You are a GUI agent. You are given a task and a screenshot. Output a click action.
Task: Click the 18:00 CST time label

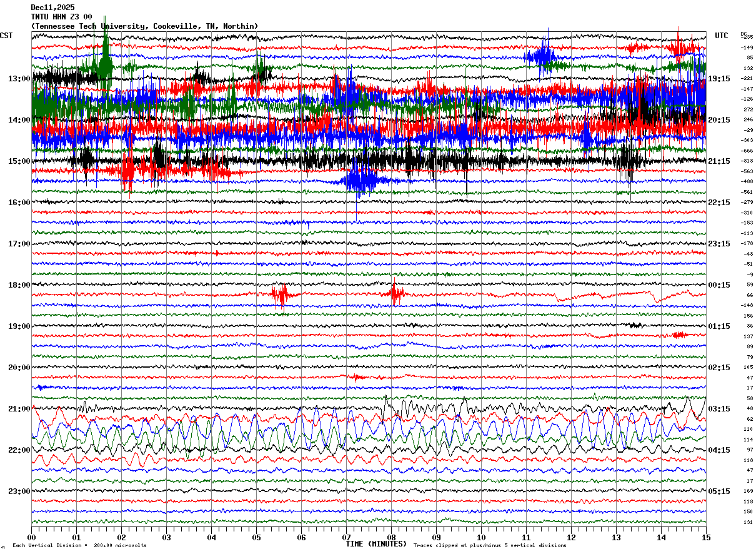pos(19,285)
